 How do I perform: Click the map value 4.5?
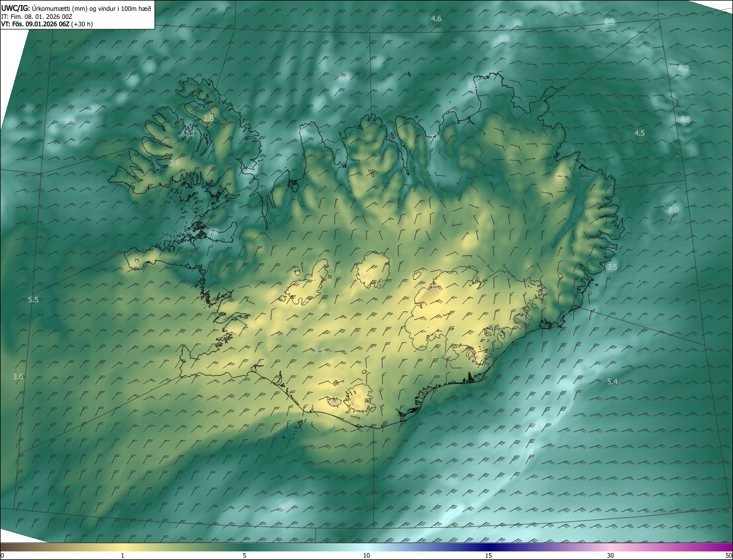coord(640,133)
